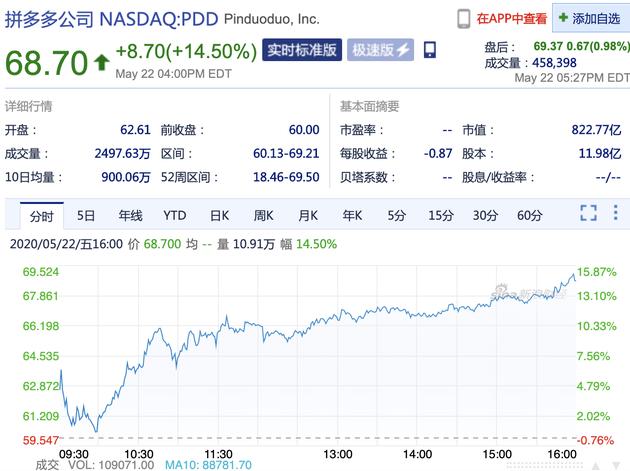Click the phone icon beside 在APP中查看

point(464,18)
